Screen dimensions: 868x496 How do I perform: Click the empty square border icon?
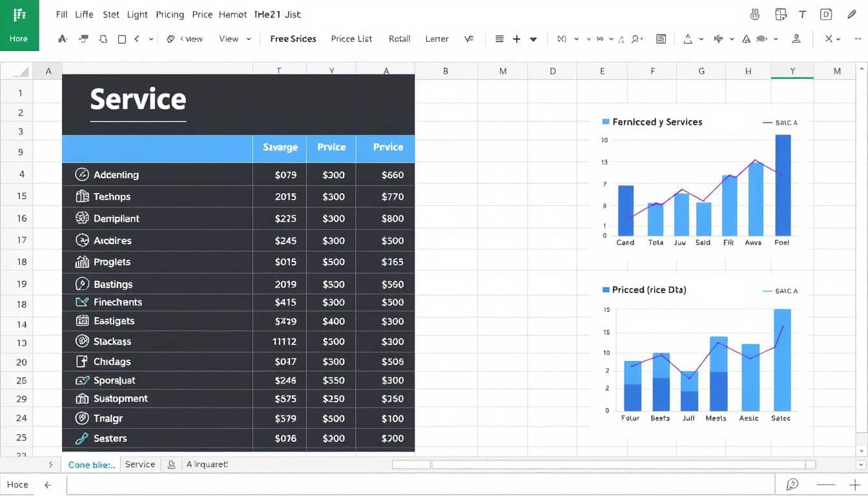[x=122, y=39]
